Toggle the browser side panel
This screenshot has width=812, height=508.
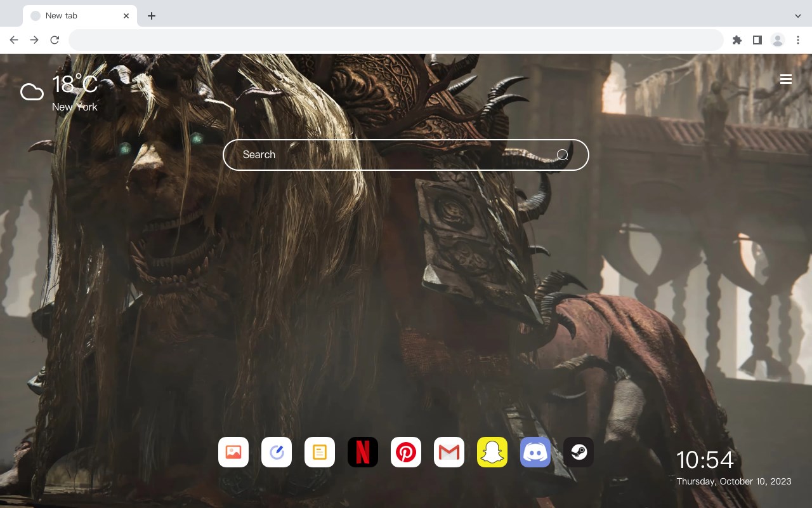tap(757, 40)
